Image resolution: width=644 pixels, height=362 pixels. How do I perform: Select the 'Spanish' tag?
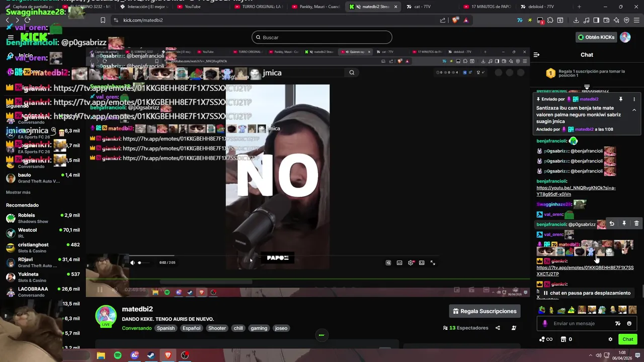click(x=166, y=328)
